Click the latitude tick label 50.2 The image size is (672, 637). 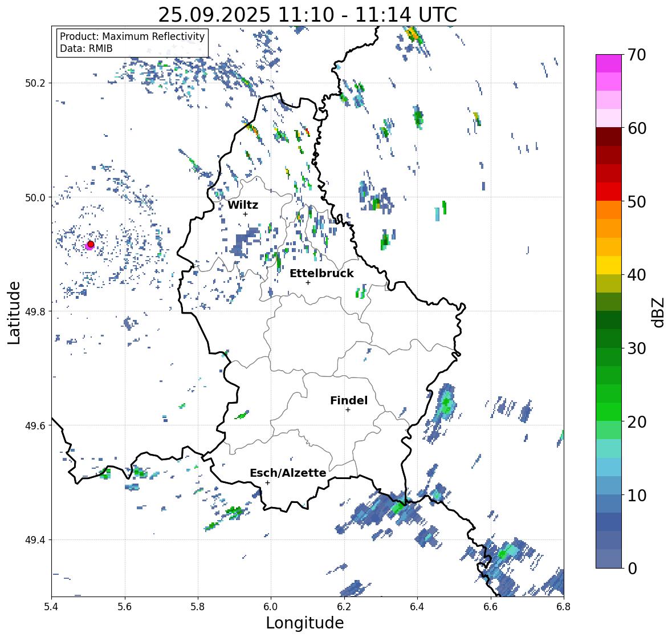(x=35, y=83)
